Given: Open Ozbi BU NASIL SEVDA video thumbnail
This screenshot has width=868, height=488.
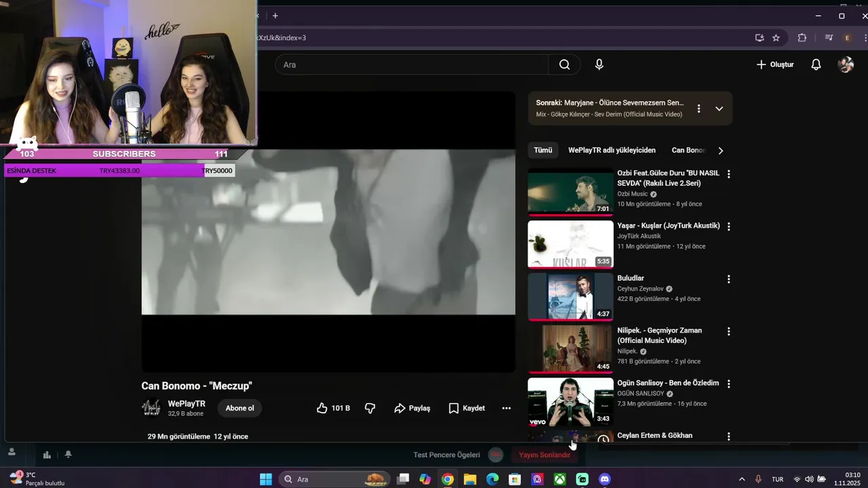Looking at the screenshot, I should pos(570,192).
